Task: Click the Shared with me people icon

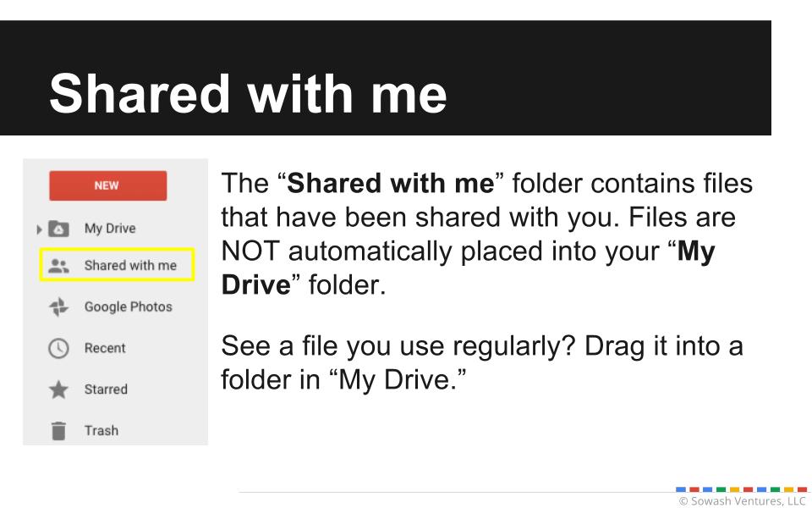Action: pos(58,265)
